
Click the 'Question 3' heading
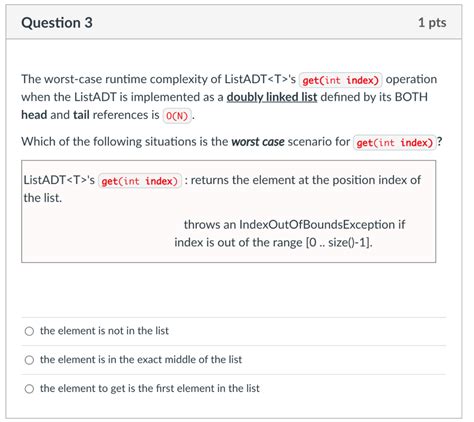click(57, 23)
